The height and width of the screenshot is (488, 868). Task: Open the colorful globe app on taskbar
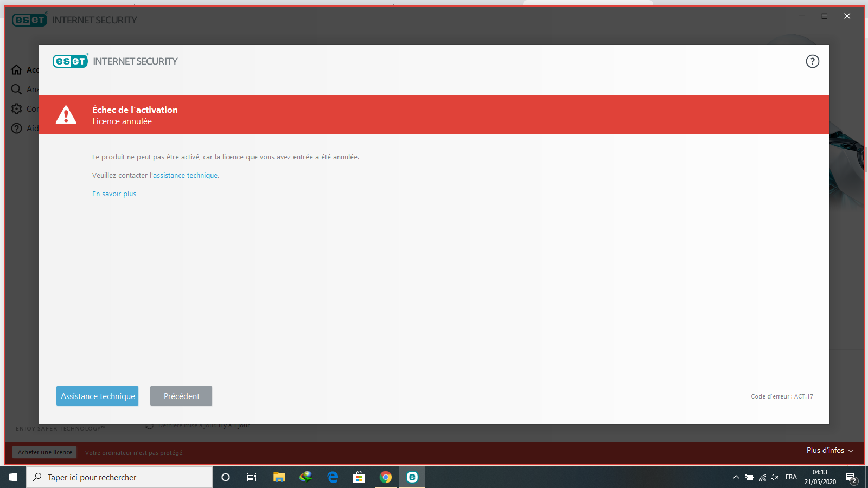click(x=306, y=477)
